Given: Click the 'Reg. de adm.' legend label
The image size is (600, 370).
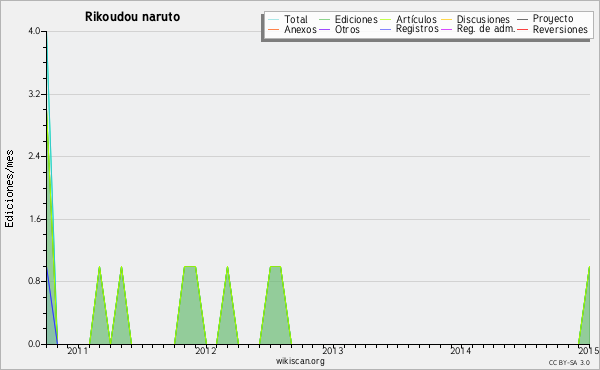Looking at the screenshot, I should pos(486,29).
